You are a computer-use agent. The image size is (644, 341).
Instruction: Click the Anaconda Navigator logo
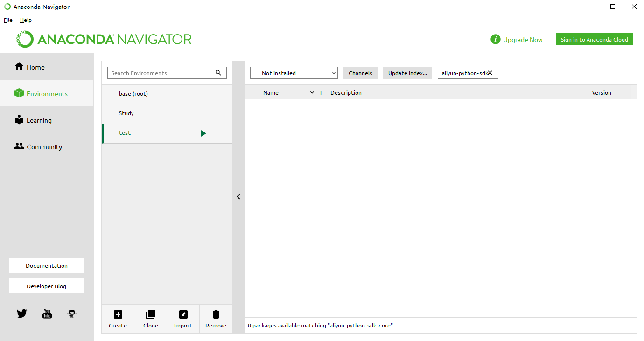[104, 39]
